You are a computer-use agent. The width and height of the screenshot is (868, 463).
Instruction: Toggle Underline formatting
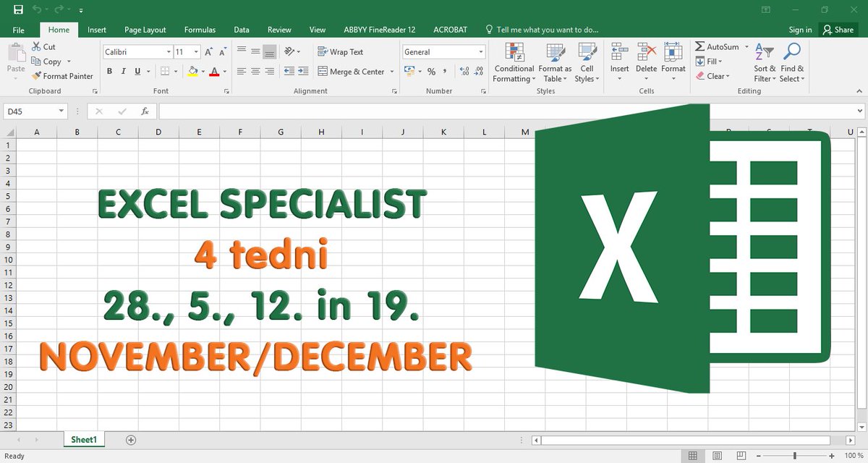(137, 72)
